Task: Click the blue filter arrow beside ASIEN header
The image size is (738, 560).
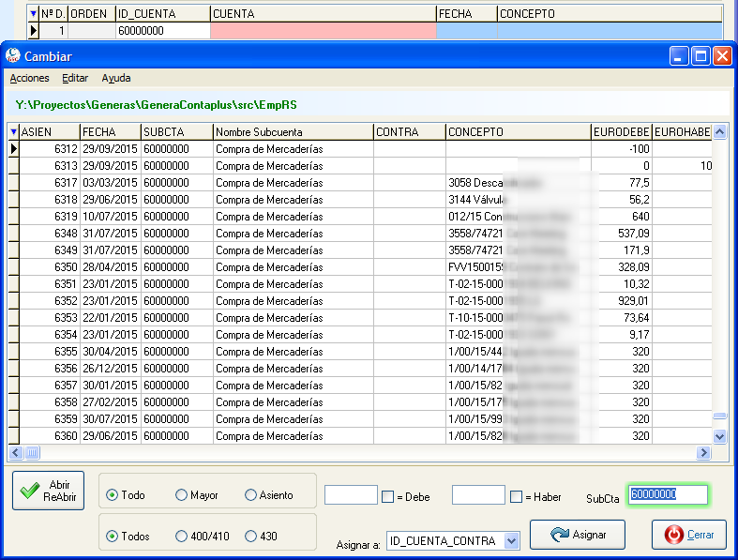Action: click(x=14, y=132)
